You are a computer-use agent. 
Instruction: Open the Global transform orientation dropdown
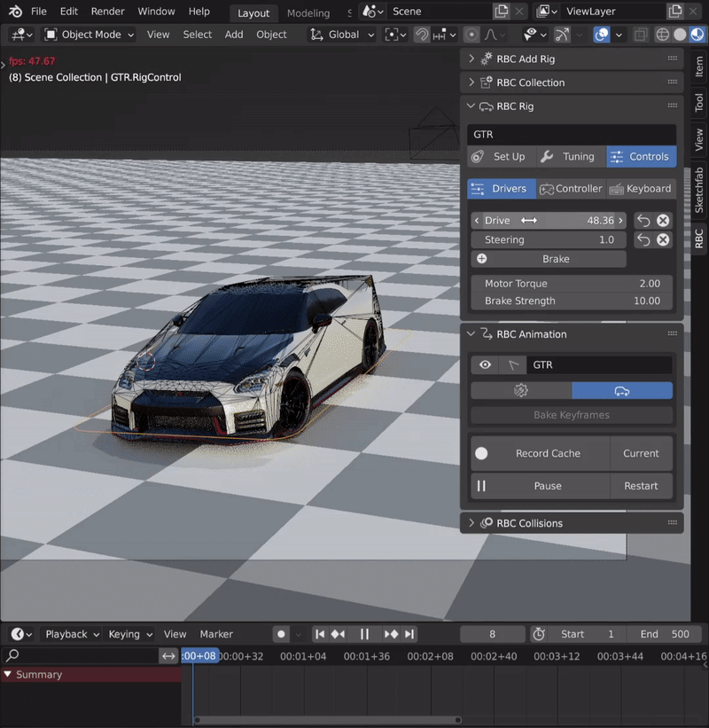[342, 35]
